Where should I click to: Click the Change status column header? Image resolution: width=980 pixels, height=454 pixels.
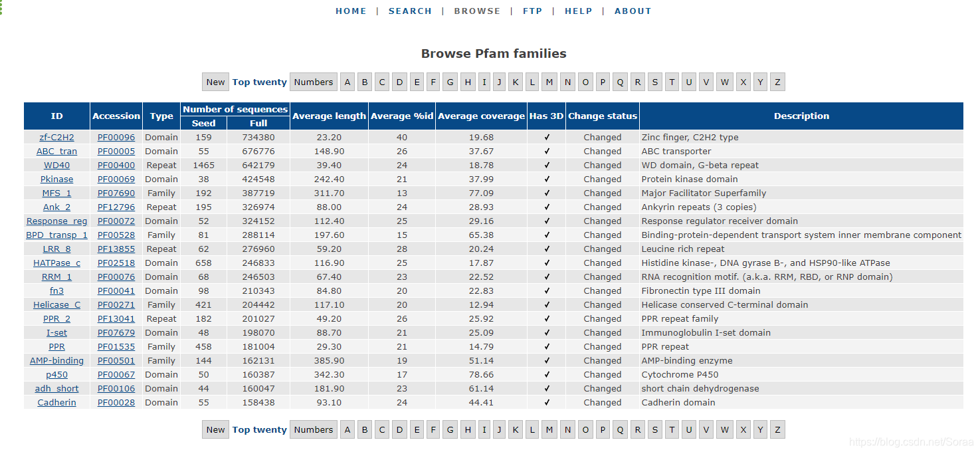603,116
